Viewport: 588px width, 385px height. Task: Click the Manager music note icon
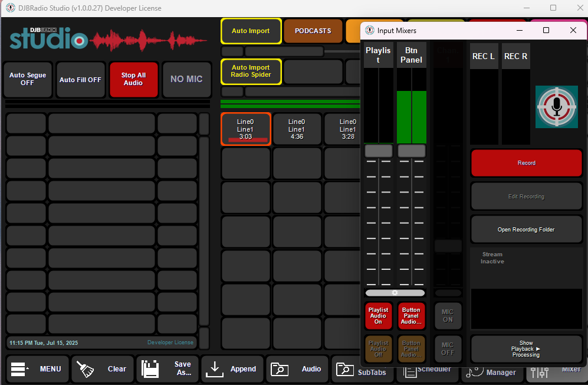tap(474, 372)
